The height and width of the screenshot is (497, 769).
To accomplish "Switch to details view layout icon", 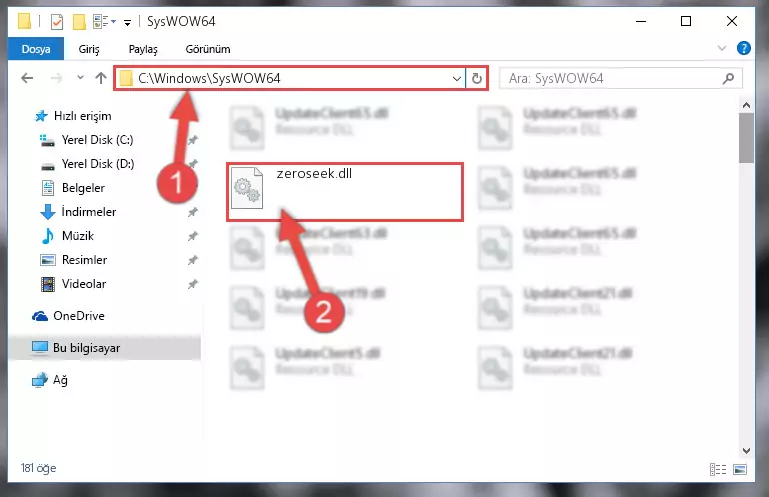I will [x=718, y=470].
